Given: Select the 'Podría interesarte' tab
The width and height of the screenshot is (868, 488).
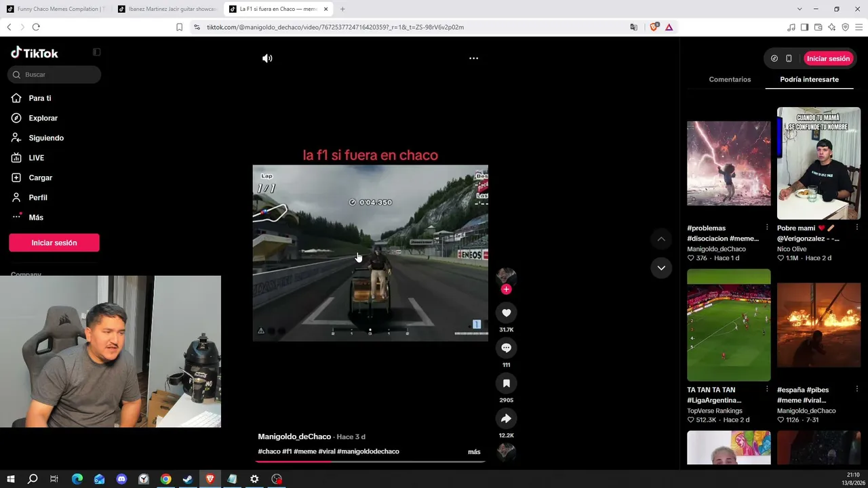Looking at the screenshot, I should [809, 79].
